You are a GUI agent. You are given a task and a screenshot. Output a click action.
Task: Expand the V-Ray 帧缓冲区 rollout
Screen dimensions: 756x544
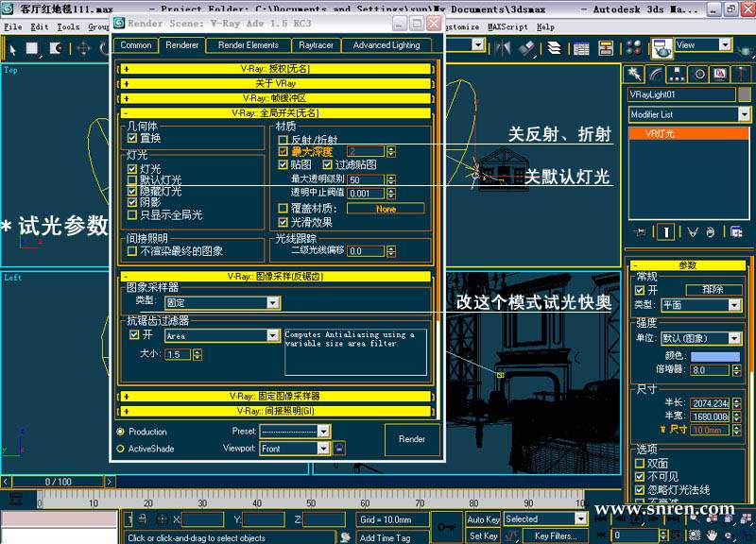tap(276, 98)
